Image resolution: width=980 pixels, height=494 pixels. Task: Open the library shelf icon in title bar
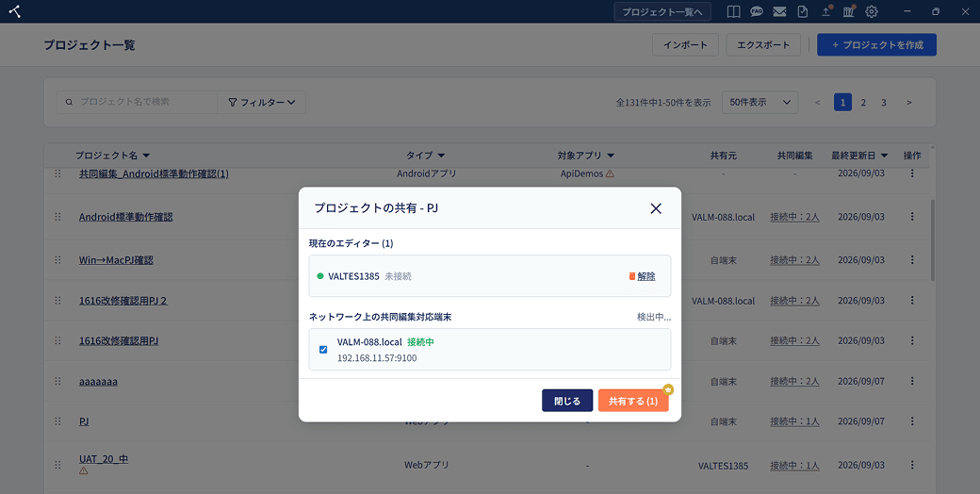click(849, 11)
